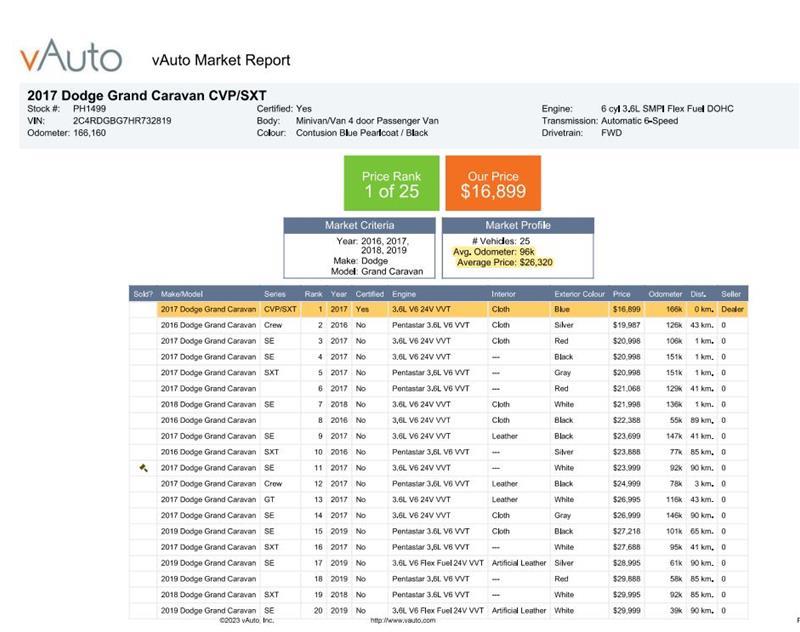Select the green Price Rank 1 of 25 box
Viewport: 800px width, 632px height.
[391, 183]
